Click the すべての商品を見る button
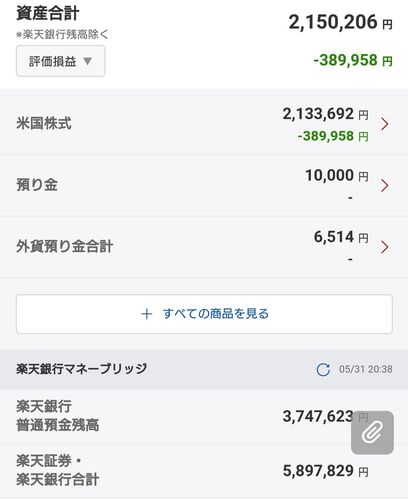The height and width of the screenshot is (500, 408). click(204, 314)
